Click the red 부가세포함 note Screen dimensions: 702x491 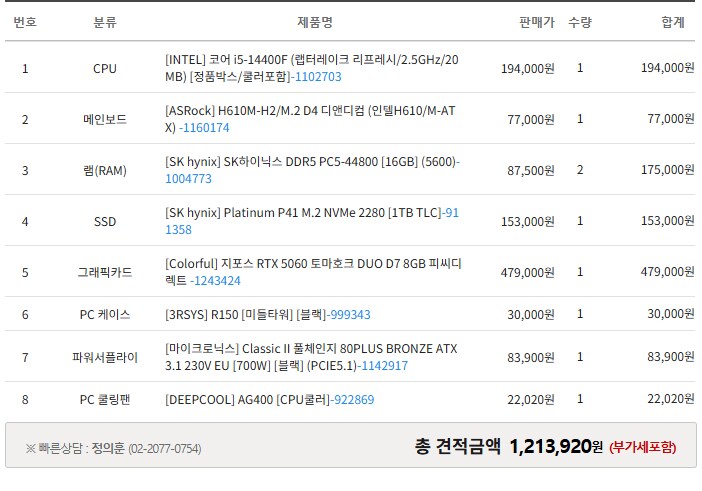642,447
